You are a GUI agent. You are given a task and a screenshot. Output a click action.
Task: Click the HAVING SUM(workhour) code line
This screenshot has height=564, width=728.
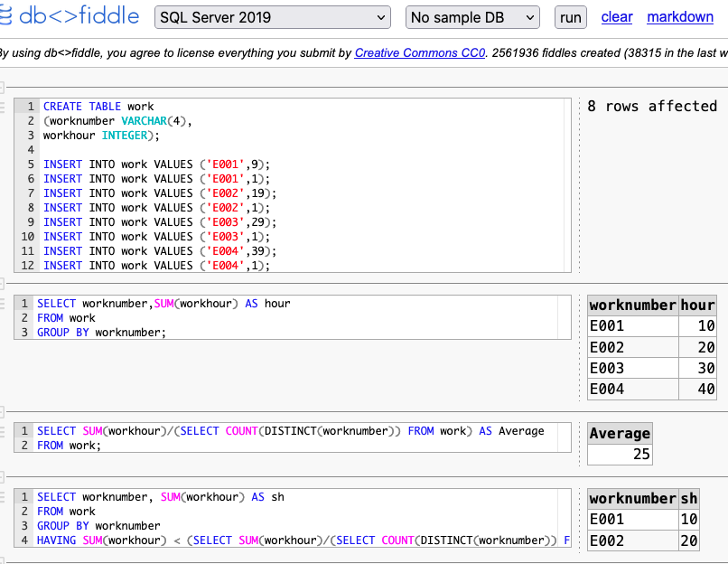coord(303,540)
